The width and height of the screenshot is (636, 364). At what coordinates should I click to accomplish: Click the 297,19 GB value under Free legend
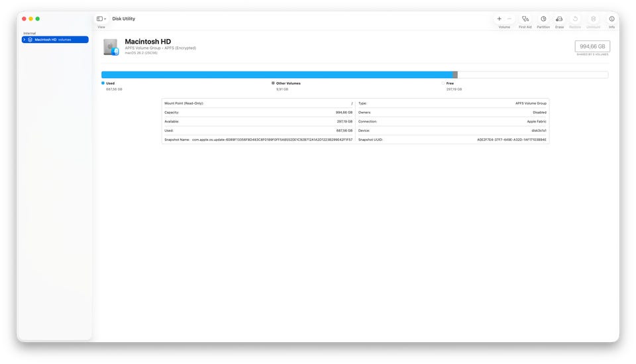[454, 89]
